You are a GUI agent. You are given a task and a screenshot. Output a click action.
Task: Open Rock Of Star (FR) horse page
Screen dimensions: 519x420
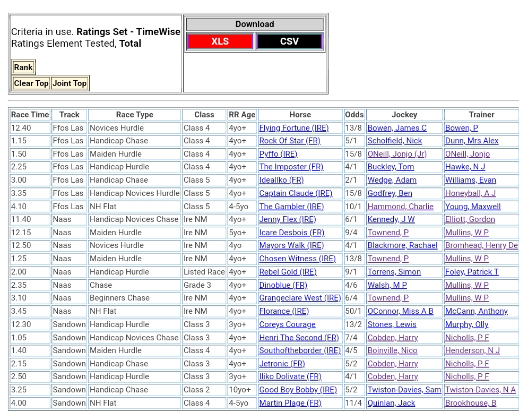(290, 141)
